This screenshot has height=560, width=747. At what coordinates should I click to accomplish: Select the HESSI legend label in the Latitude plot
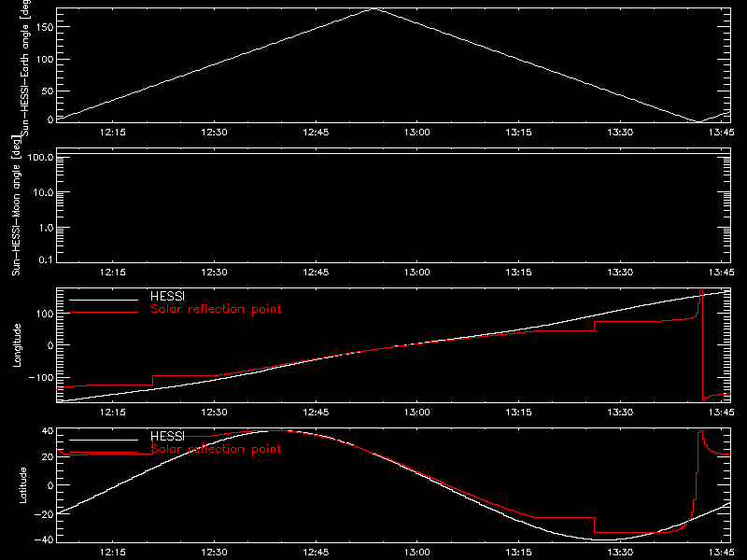click(x=167, y=436)
